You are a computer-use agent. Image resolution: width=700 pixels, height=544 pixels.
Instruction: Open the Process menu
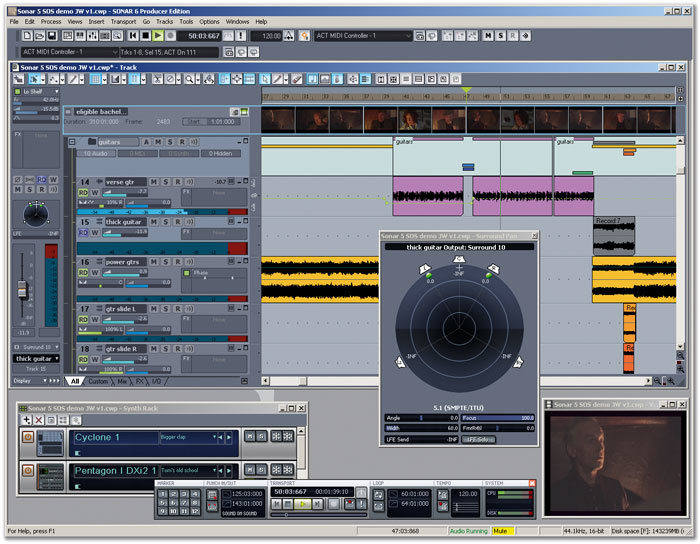tap(51, 21)
